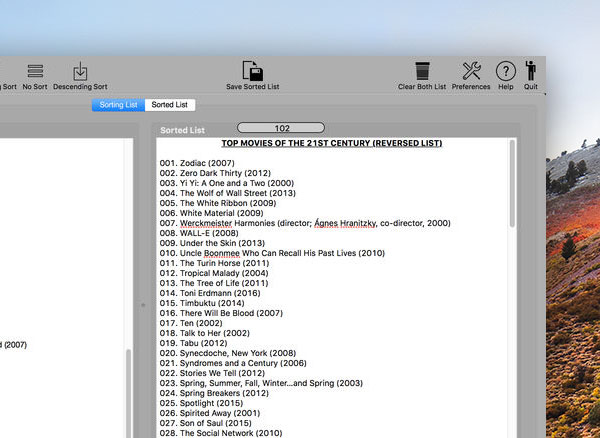
Task: Click the underlined name 'Ágnes Hranitzky'
Action: (x=345, y=223)
